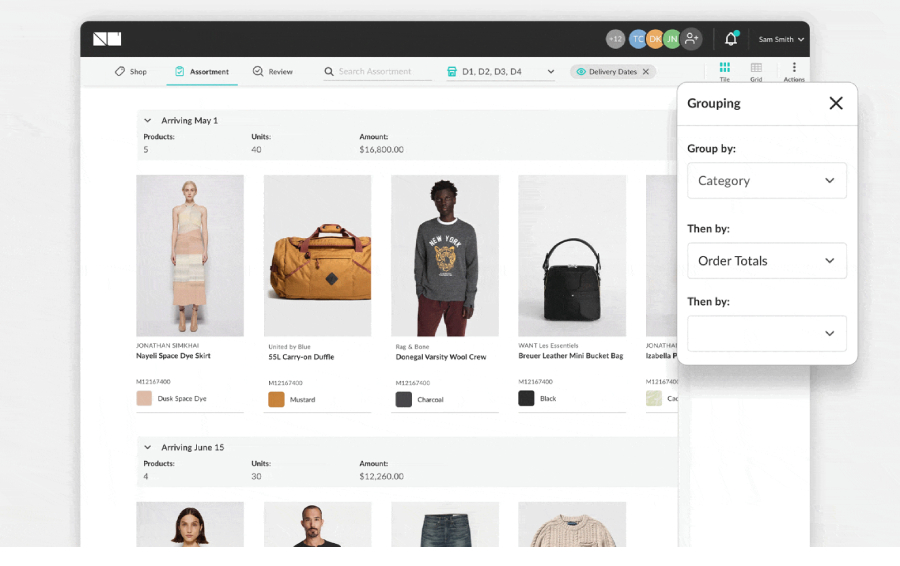Close the Grouping panel

[836, 103]
